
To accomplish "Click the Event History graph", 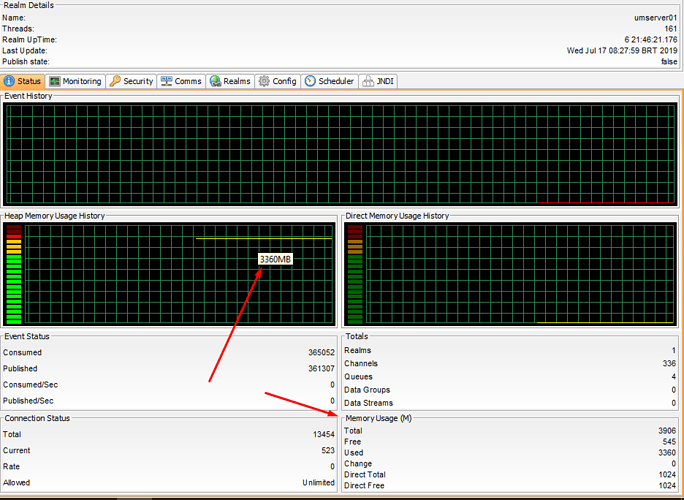I will click(340, 154).
